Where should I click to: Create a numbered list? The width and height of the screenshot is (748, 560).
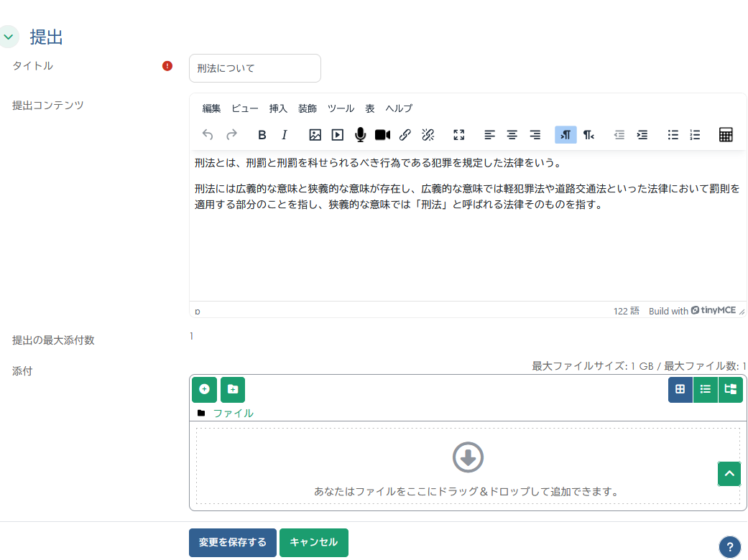coord(694,134)
